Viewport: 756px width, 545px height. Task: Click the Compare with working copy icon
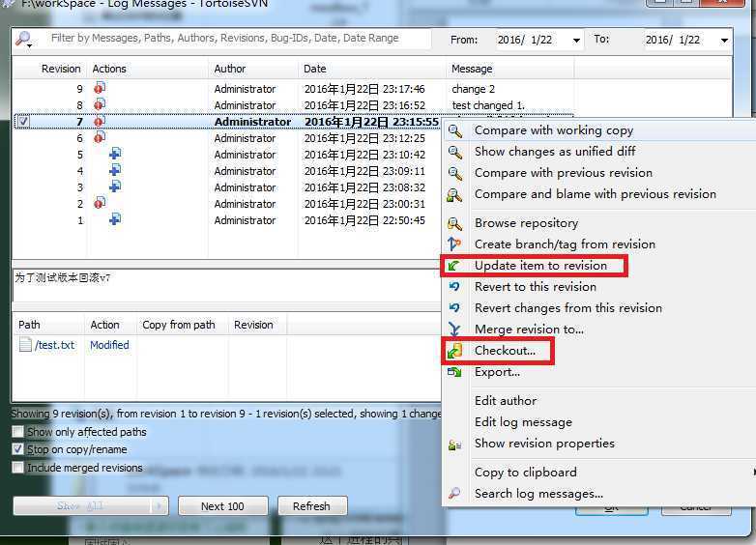[454, 130]
